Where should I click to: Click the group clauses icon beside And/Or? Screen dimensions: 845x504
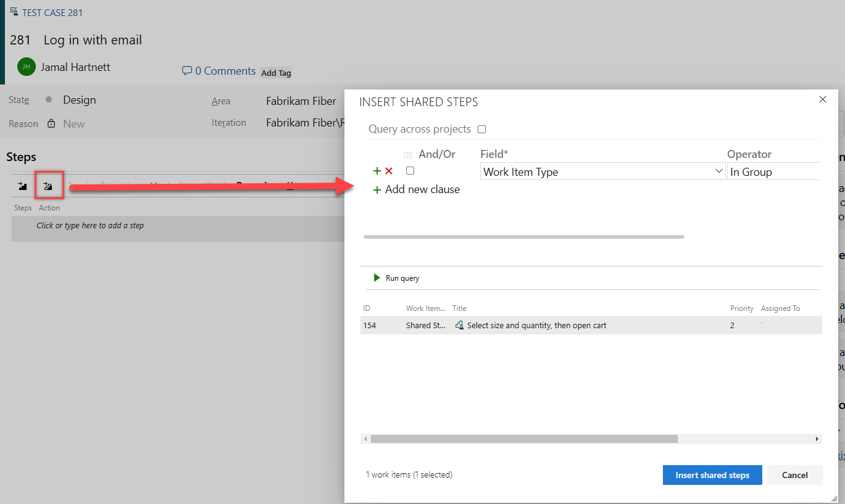tap(408, 155)
